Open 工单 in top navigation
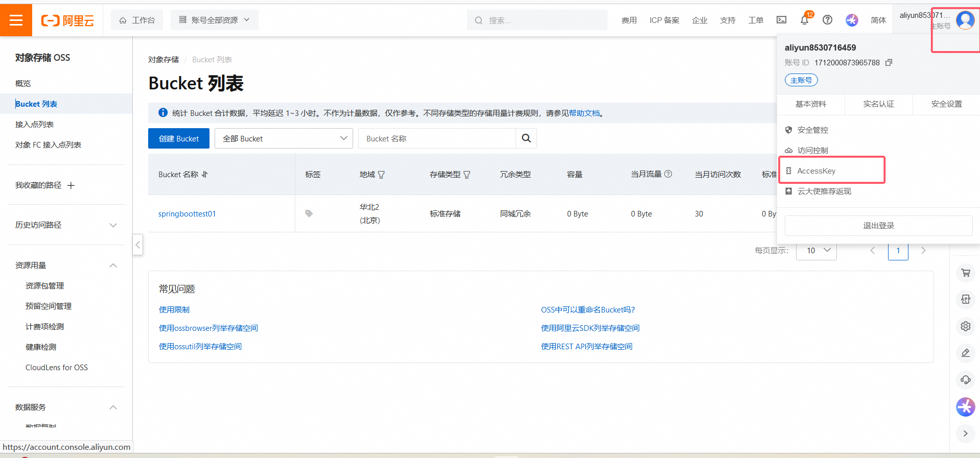Viewport: 980px width, 458px height. (756, 20)
